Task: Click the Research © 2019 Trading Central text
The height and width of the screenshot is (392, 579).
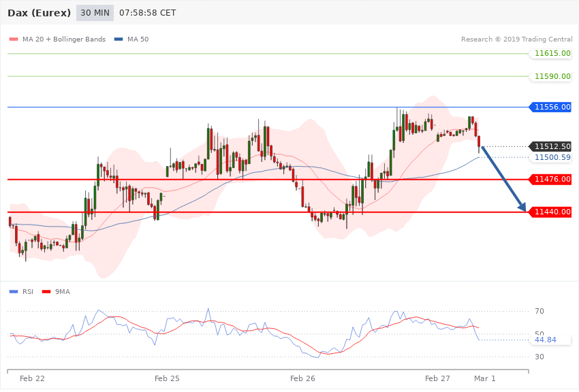Action: click(x=516, y=39)
